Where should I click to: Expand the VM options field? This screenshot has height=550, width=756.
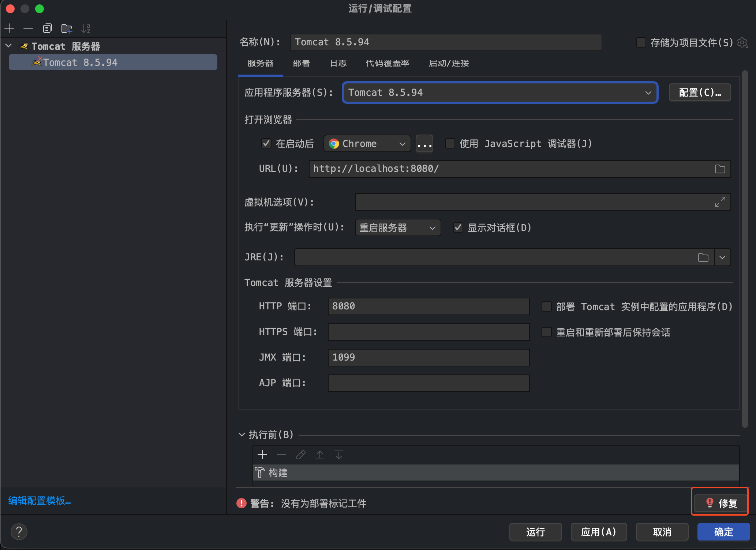720,202
